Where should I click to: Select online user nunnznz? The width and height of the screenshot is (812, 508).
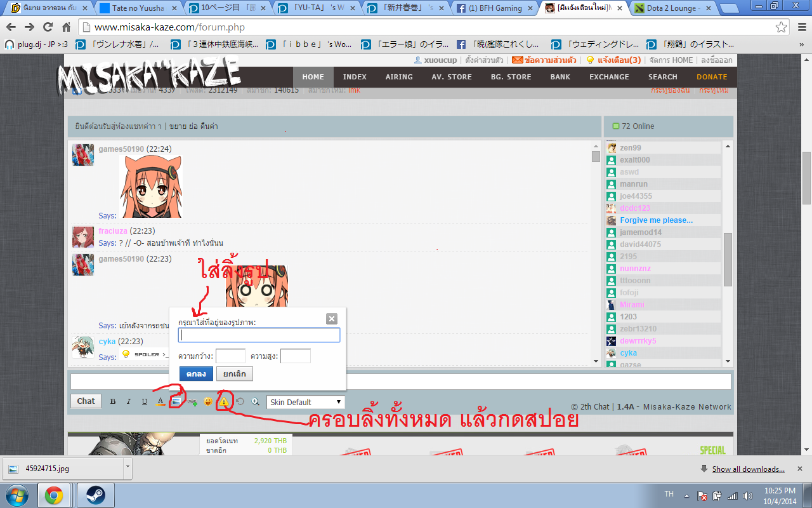[x=636, y=269]
